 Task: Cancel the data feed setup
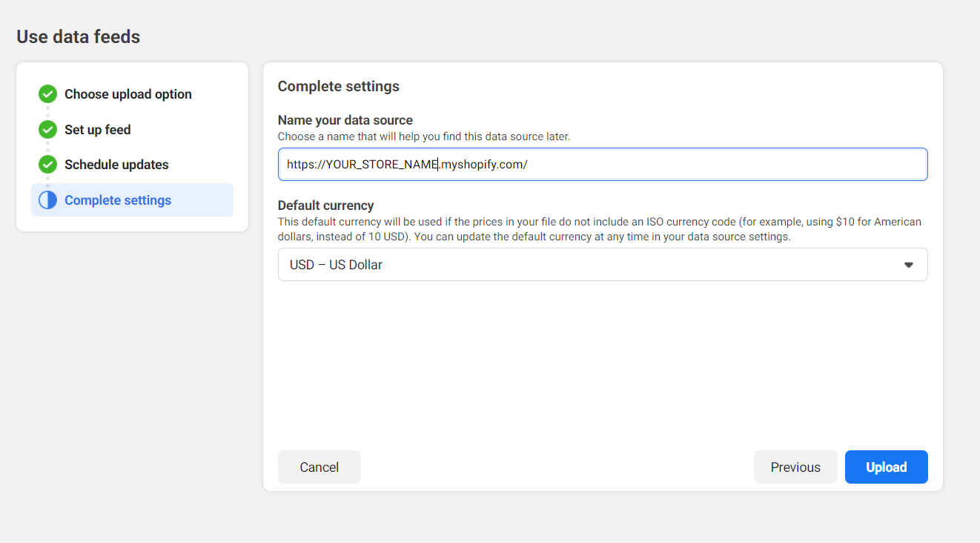[x=319, y=467]
